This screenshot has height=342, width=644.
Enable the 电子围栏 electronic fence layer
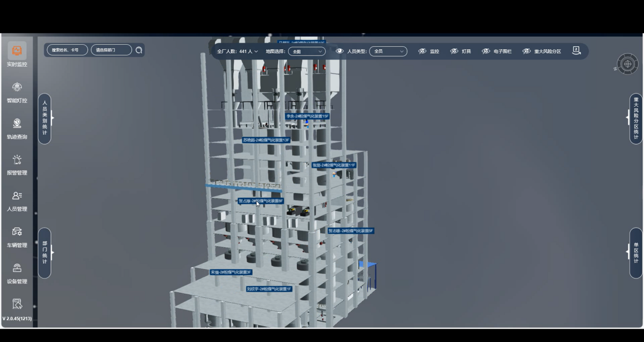click(497, 51)
